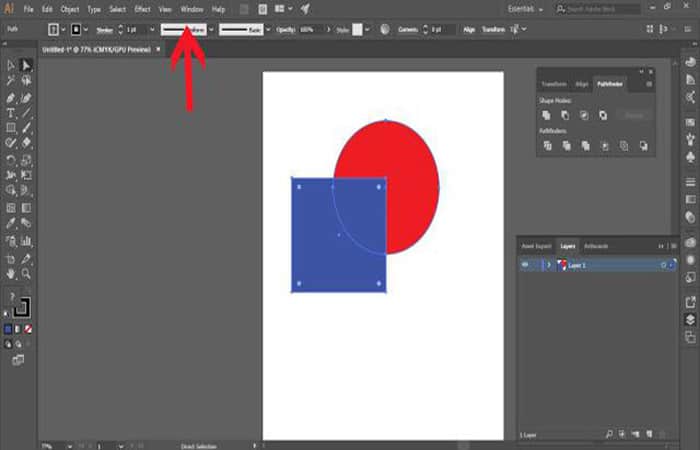Open the fill color dropdown in control bar
This screenshot has height=450, width=700.
(x=63, y=29)
